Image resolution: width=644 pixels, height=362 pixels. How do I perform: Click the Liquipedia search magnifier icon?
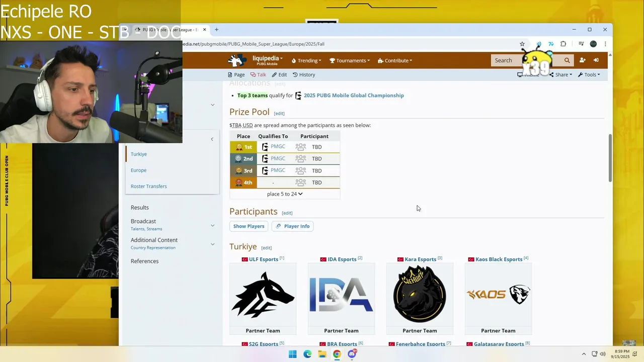click(x=567, y=60)
